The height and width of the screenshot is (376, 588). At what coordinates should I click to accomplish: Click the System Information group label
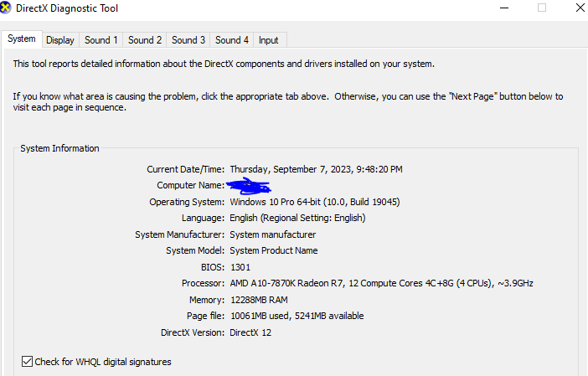tap(60, 148)
